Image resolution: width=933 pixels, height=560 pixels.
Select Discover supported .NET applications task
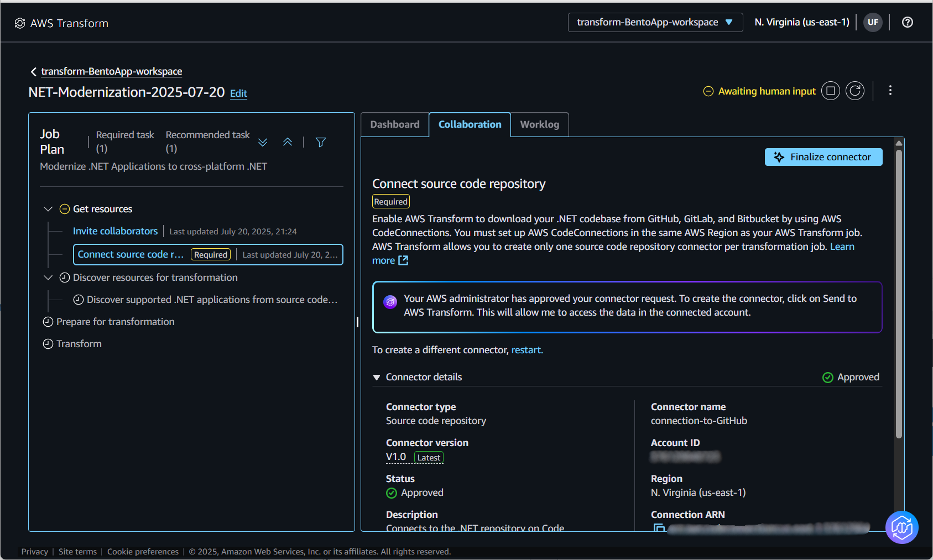212,300
